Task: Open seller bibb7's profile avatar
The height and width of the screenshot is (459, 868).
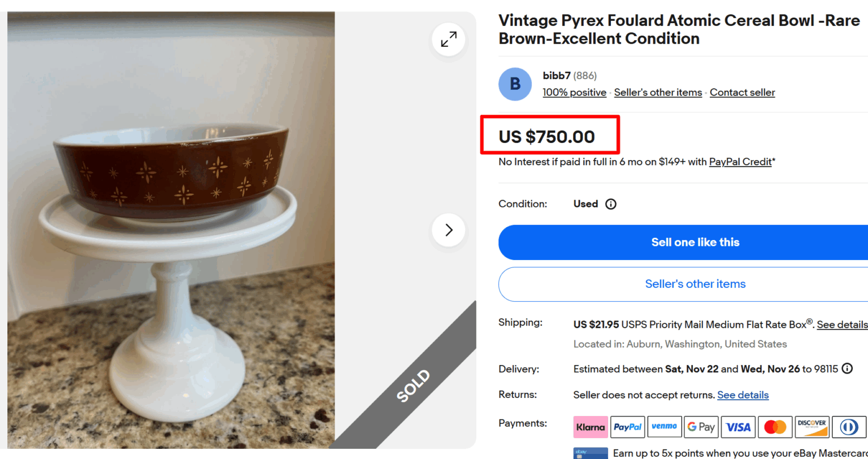Action: point(515,84)
